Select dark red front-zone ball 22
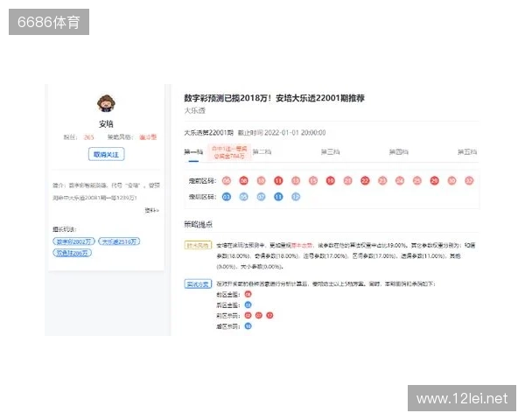The height and width of the screenshot is (420, 525). [x=365, y=181]
